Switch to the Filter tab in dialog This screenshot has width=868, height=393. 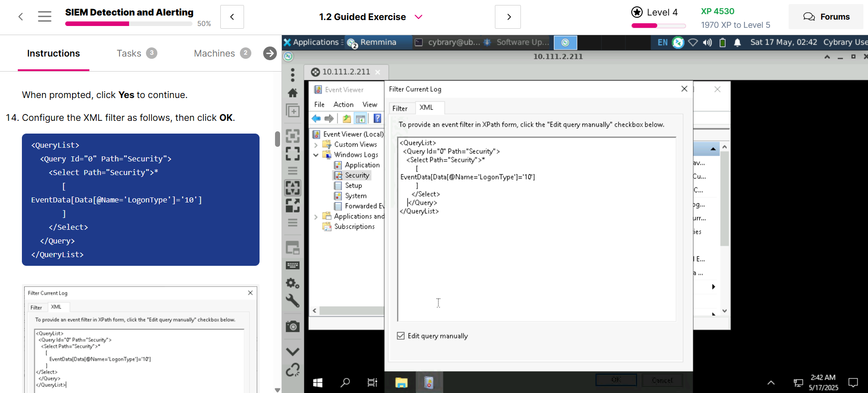[400, 108]
